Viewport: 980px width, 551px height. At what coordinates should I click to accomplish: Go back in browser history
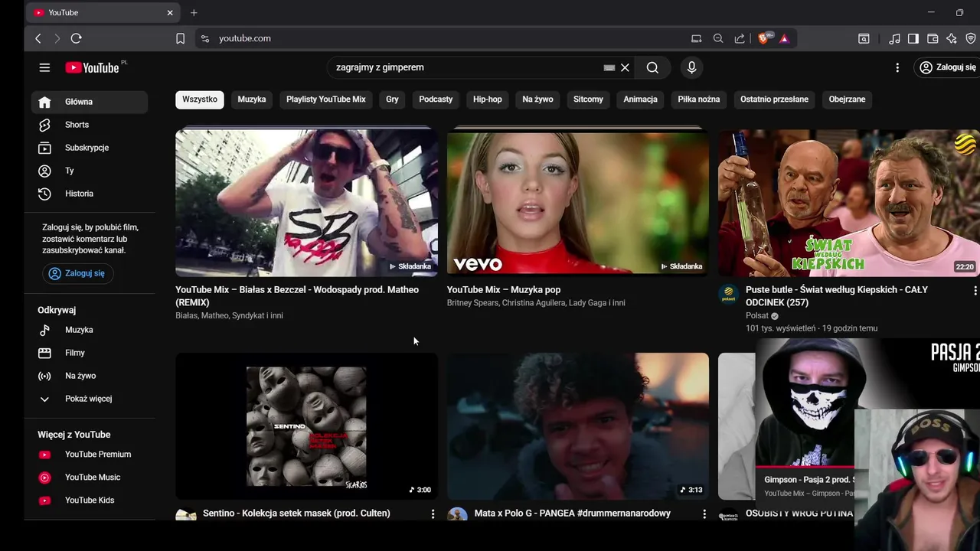38,38
